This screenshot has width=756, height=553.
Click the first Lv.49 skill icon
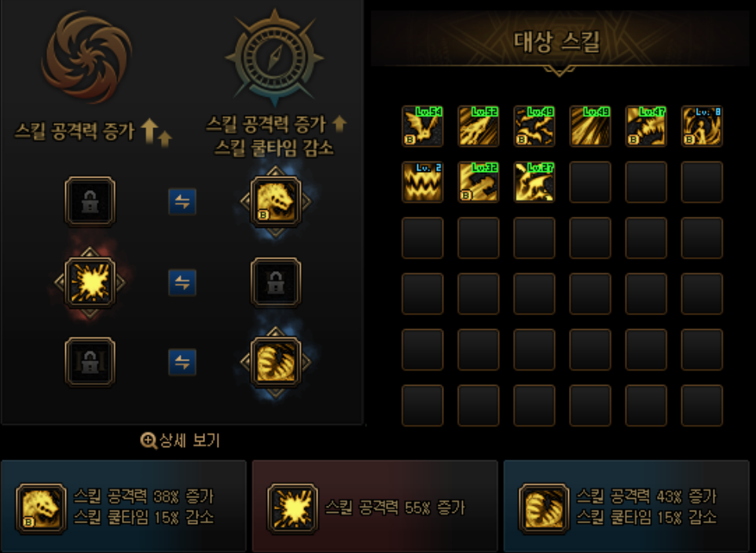pyautogui.click(x=534, y=126)
